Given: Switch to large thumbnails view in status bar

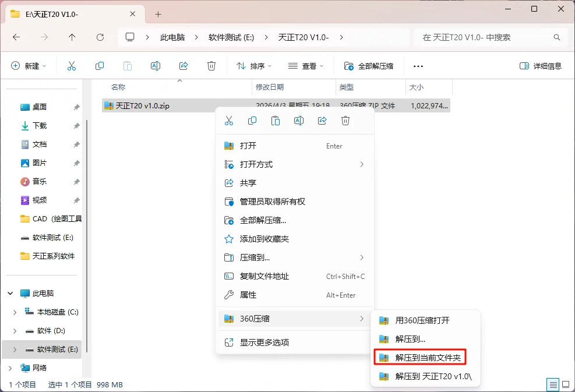Looking at the screenshot, I should [x=566, y=384].
